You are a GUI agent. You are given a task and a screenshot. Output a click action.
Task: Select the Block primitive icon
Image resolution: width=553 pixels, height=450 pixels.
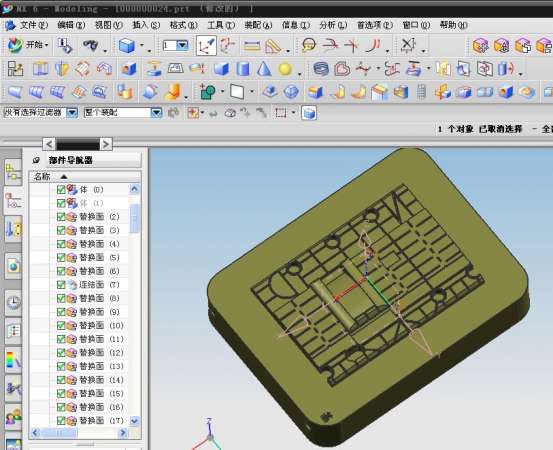pos(221,68)
